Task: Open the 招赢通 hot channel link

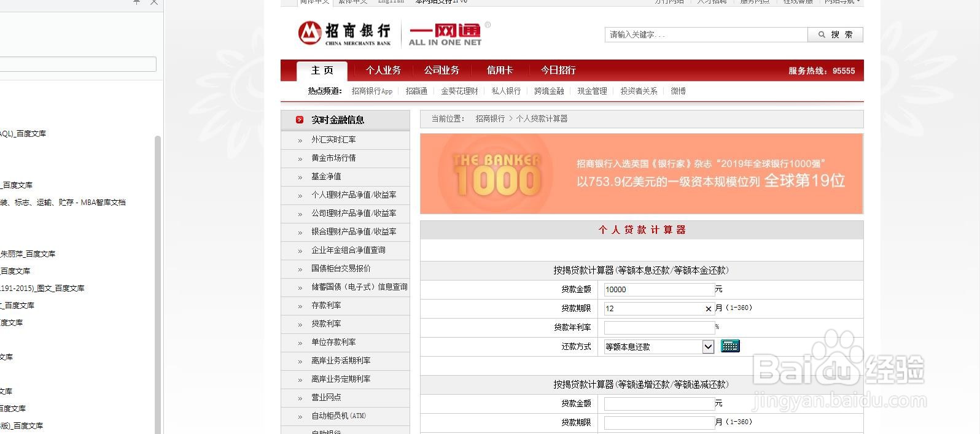Action: click(416, 91)
